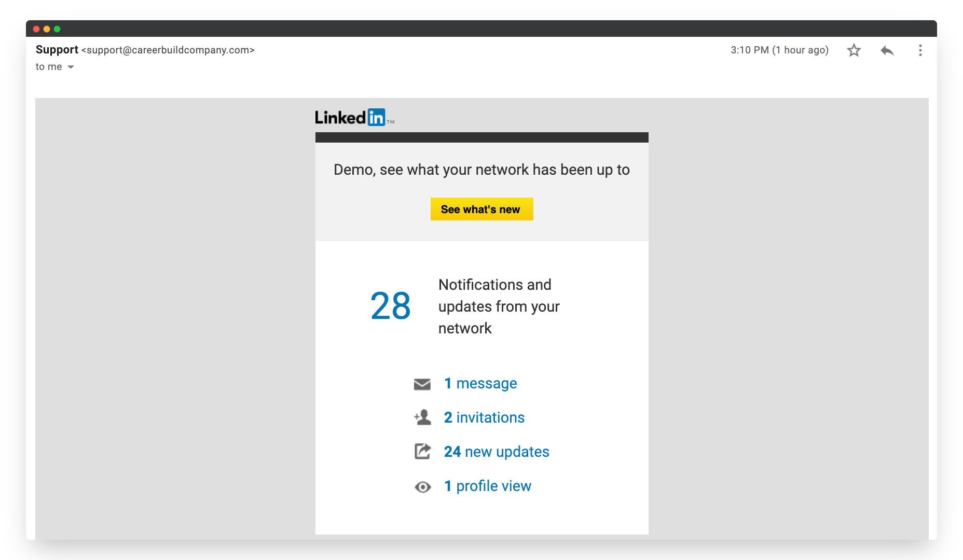Select the 'See what's new' button

point(481,209)
